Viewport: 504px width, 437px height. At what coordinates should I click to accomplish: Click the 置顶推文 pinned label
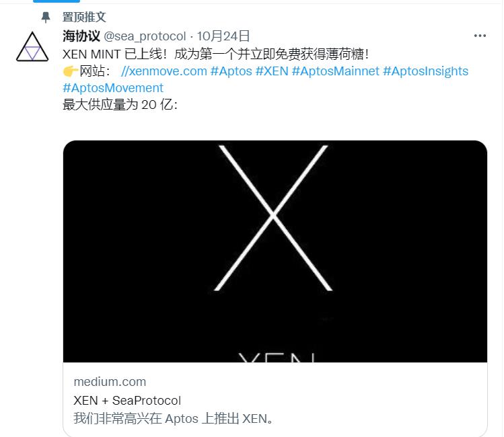click(84, 17)
